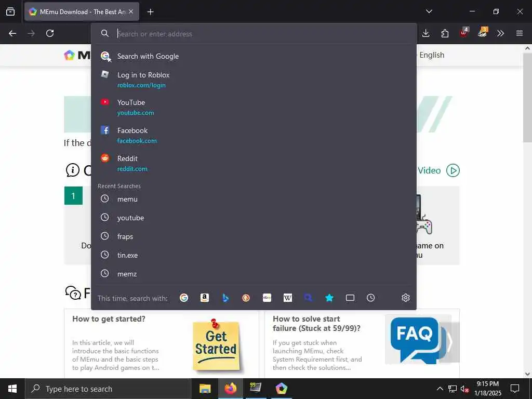
Task: Click the English language link
Action: tap(432, 55)
